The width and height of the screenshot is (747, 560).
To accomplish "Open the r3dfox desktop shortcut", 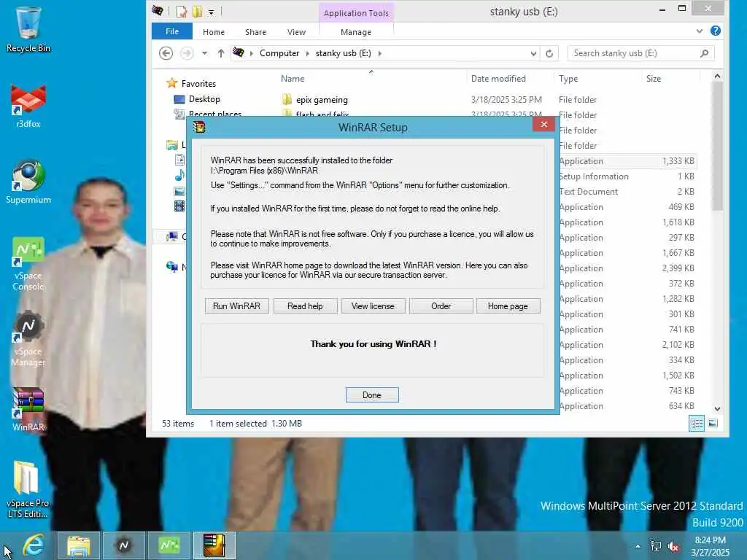I will pyautogui.click(x=28, y=106).
